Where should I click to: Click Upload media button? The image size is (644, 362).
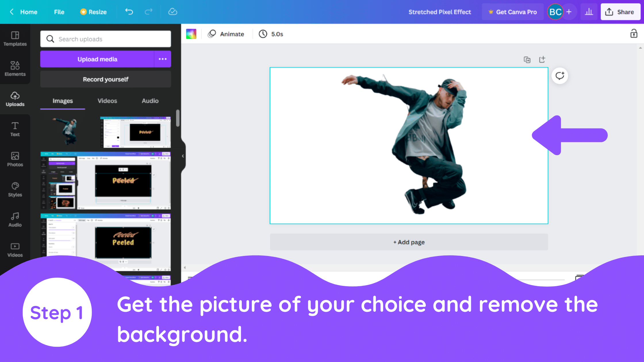point(97,59)
